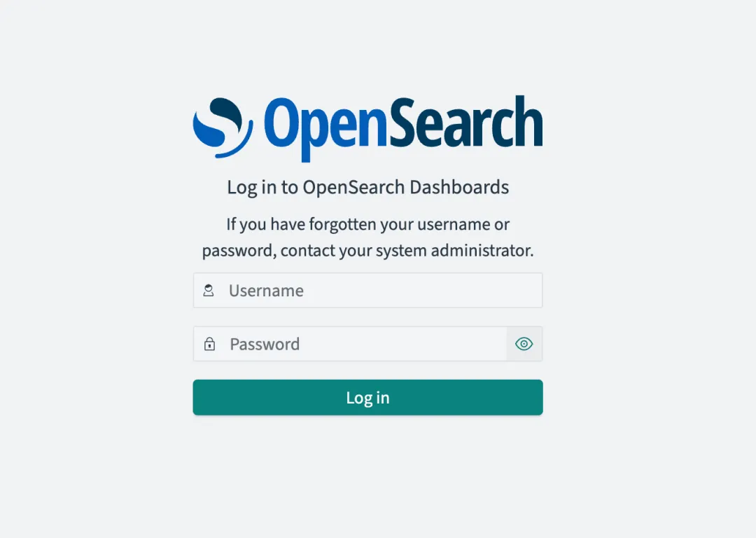
Task: Click the white 'Log in' label text
Action: click(x=368, y=398)
